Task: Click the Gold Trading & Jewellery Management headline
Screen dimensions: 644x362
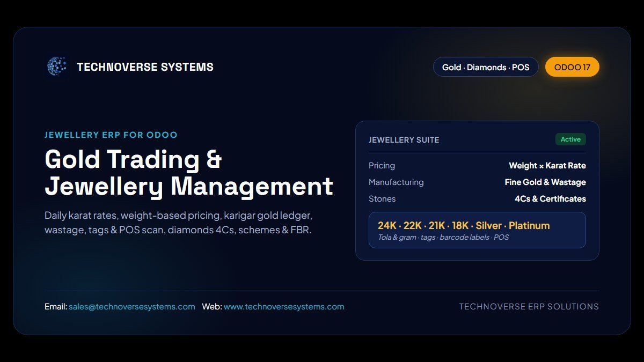Action: [189, 173]
